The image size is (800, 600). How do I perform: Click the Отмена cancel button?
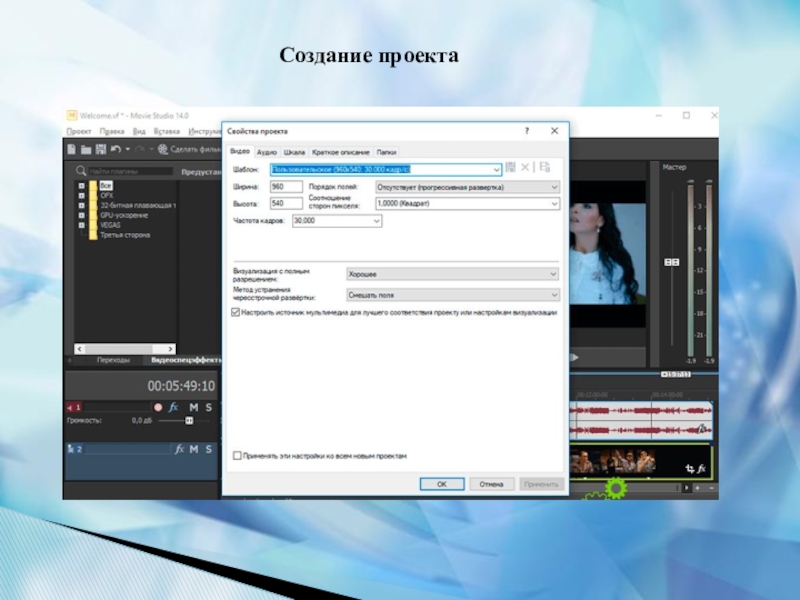coord(491,484)
